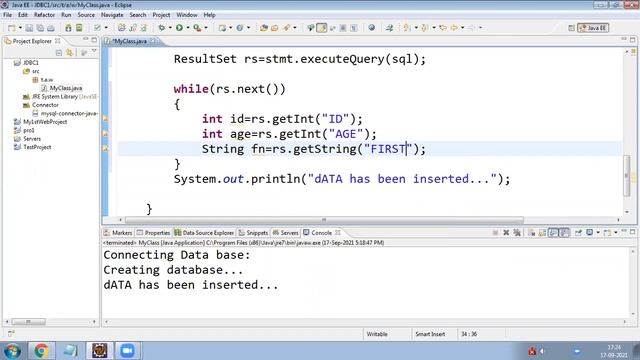Click the Pin Console icon
This screenshot has height=360, width=640.
(x=578, y=233)
